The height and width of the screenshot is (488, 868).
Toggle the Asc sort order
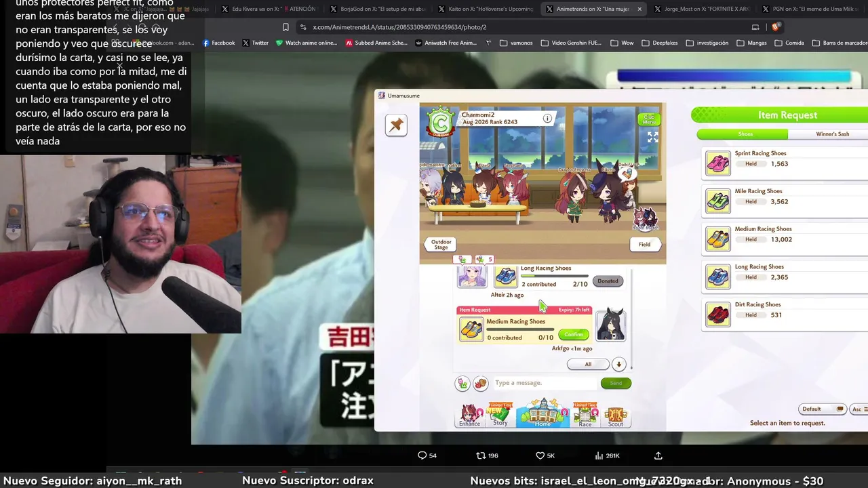point(858,409)
